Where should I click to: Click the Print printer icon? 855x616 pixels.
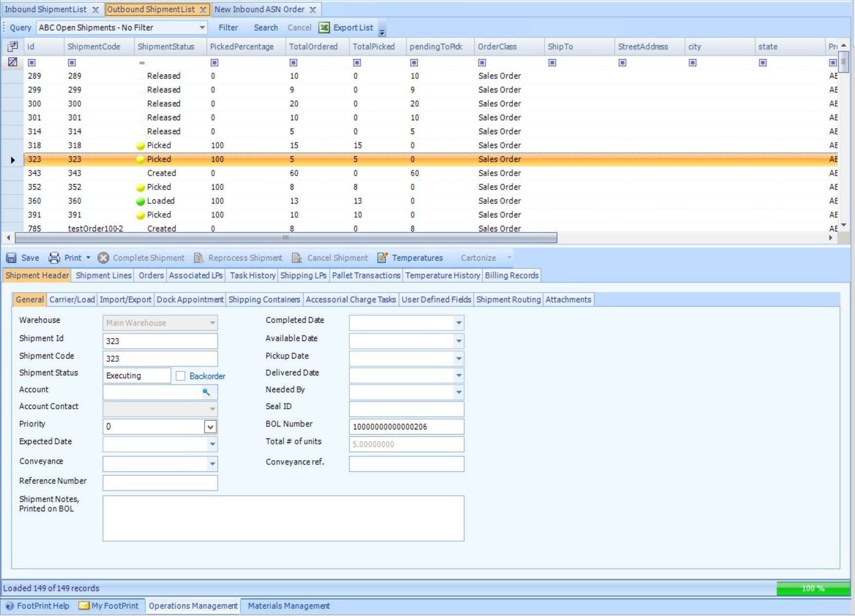[54, 258]
